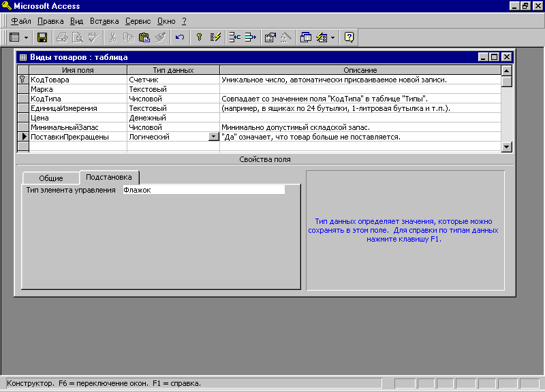Click the field grid scrollbar up arrow

click(507, 71)
